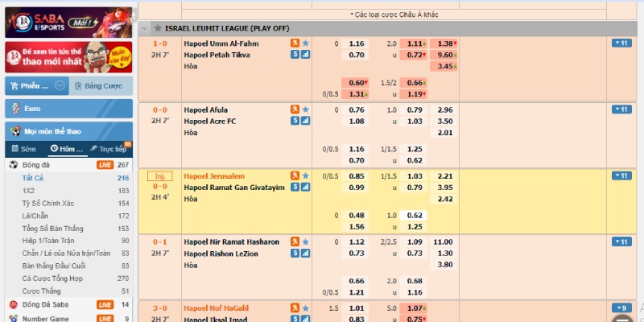
Task: Collapse the Israel Leumit League section
Action: (x=145, y=28)
